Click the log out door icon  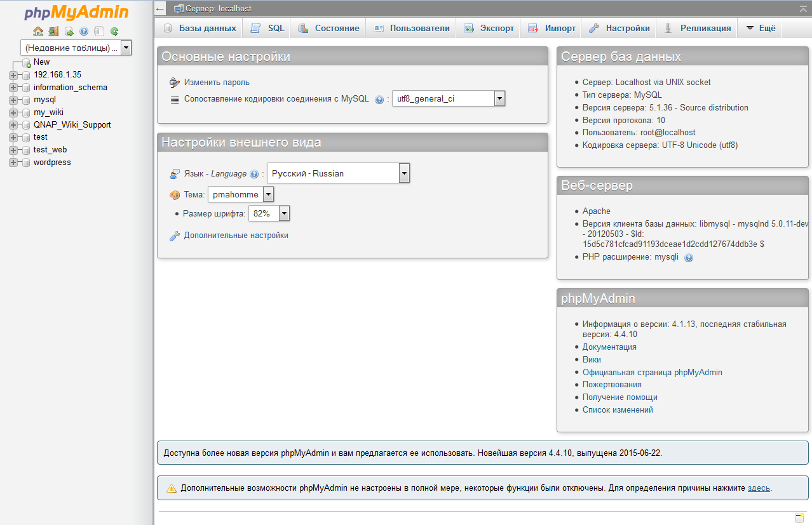(x=53, y=31)
